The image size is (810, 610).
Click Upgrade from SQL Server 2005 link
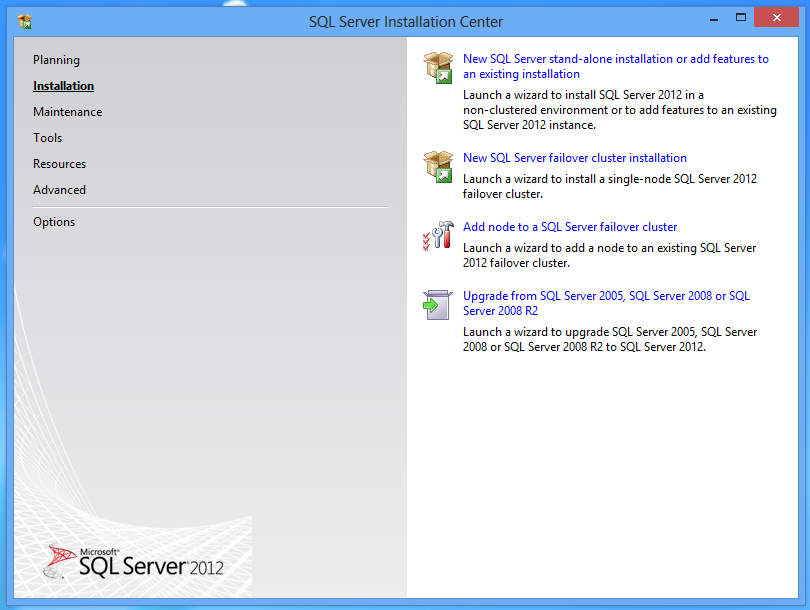point(606,303)
